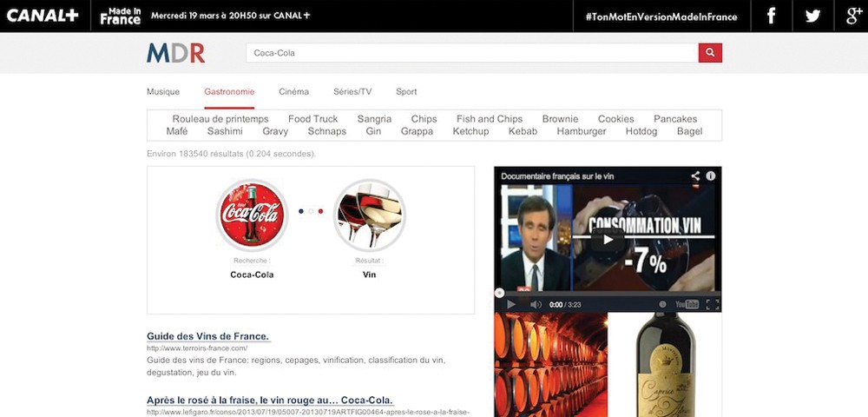Viewport: 868px width, 417px height.
Task: Mute the video volume
Action: [x=536, y=305]
